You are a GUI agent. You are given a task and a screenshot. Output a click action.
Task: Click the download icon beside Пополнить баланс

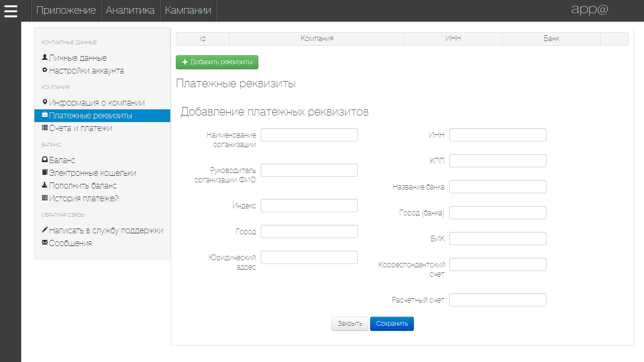(45, 185)
